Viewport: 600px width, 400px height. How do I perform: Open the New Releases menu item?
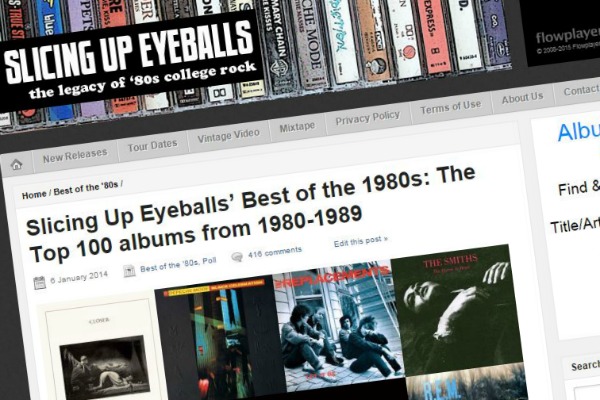75,155
